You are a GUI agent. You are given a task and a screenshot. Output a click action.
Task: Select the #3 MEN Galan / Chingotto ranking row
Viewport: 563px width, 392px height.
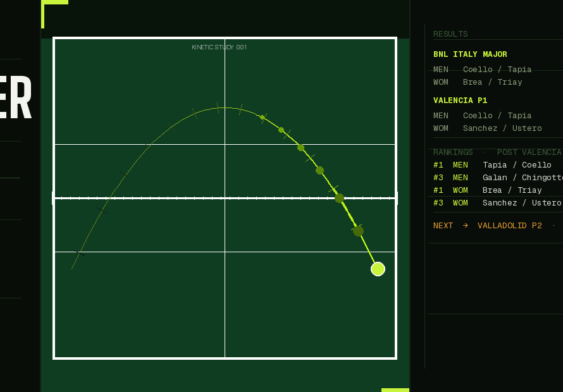tap(498, 177)
